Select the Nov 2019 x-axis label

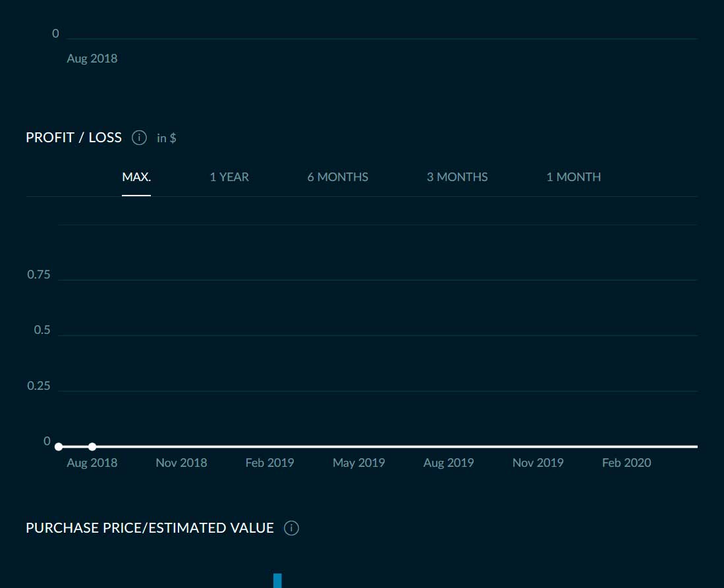[538, 463]
